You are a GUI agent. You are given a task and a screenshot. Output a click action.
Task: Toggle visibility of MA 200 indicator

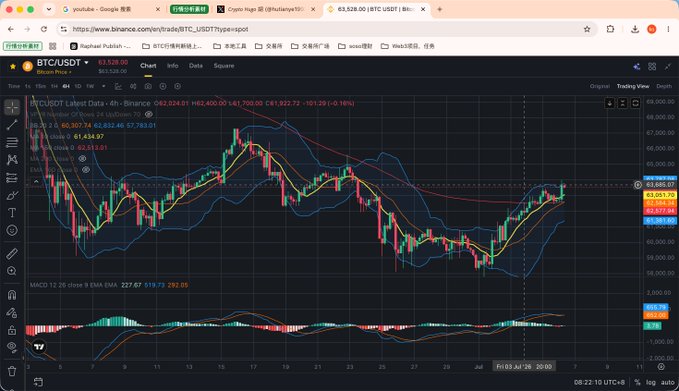pyautogui.click(x=82, y=159)
